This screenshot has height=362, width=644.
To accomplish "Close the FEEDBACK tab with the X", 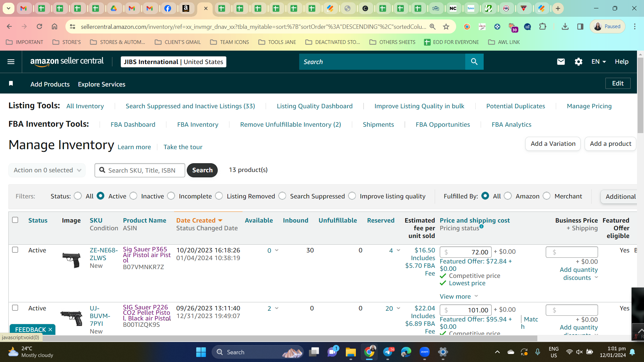I will (x=50, y=329).
